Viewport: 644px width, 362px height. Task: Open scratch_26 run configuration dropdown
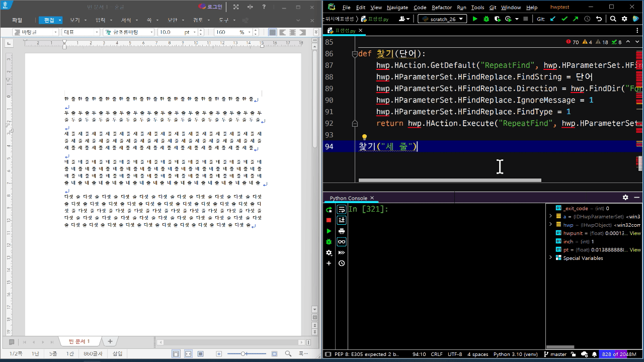[x=441, y=19]
